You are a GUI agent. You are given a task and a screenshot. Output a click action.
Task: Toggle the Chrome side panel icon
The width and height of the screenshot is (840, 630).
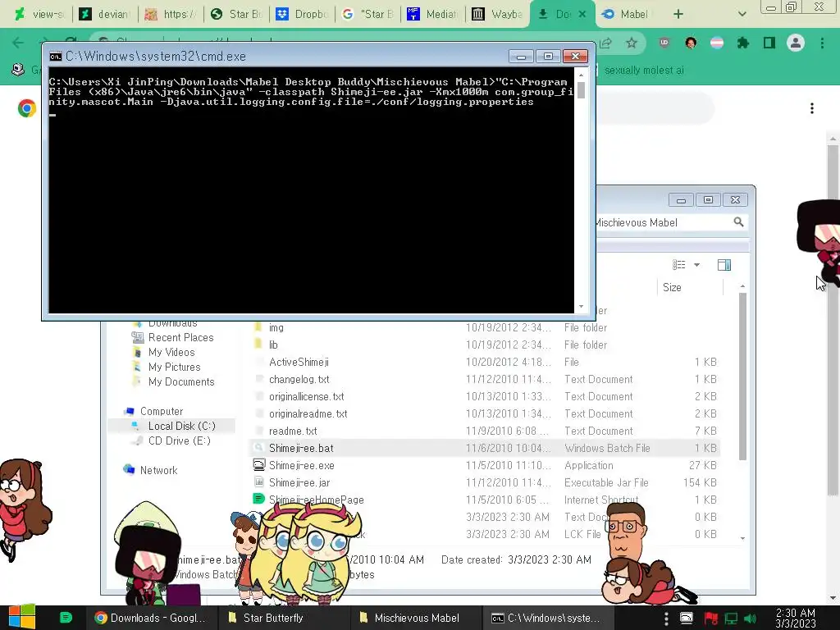click(769, 43)
